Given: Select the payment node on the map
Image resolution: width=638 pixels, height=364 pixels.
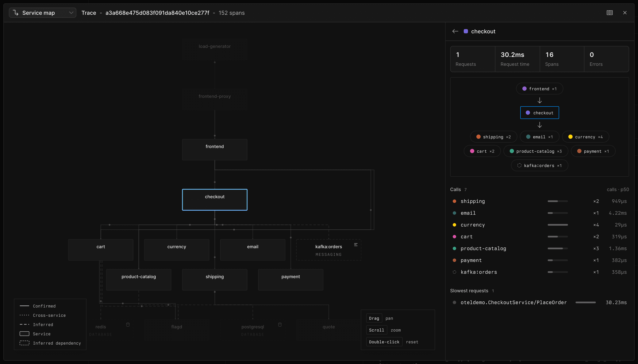Looking at the screenshot, I should click(291, 280).
